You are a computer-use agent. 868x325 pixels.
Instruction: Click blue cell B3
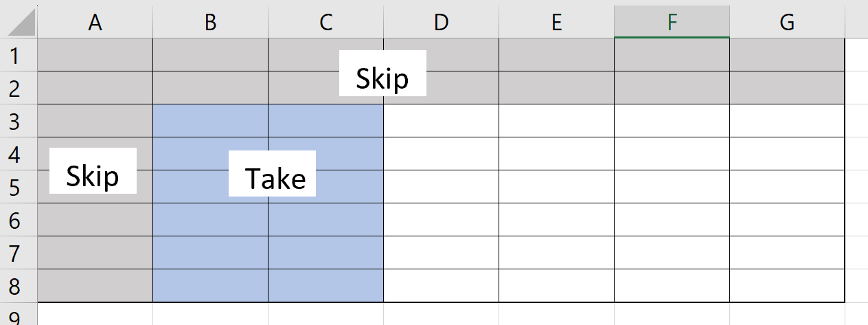(211, 121)
